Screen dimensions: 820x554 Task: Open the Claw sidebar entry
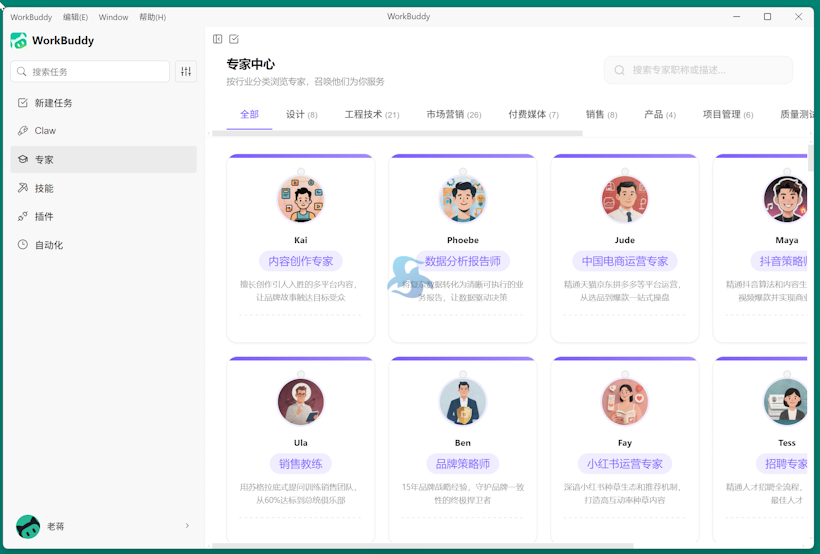(x=104, y=130)
